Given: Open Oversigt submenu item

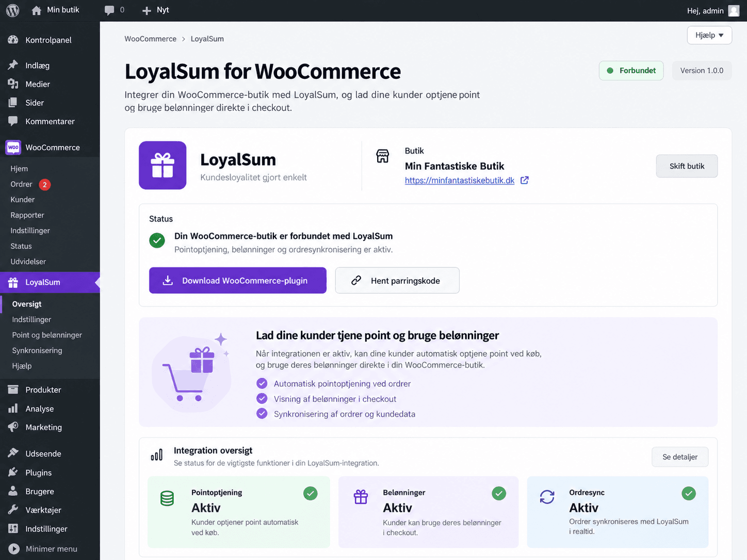Looking at the screenshot, I should (x=27, y=304).
